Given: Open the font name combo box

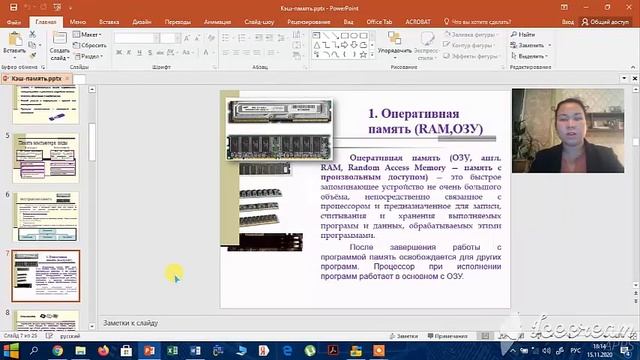Looking at the screenshot, I should click(137, 38).
